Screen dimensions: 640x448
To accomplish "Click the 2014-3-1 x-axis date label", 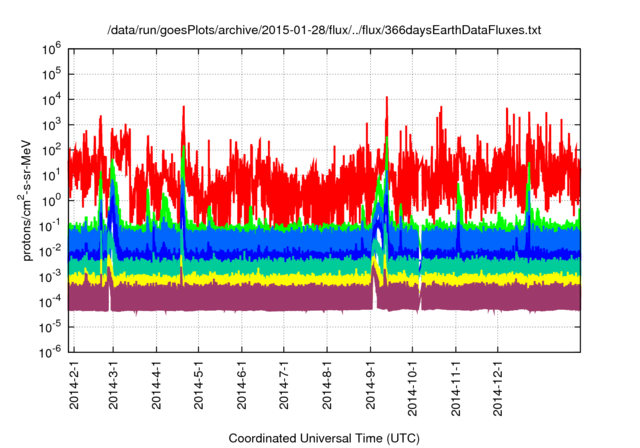I will (x=113, y=384).
